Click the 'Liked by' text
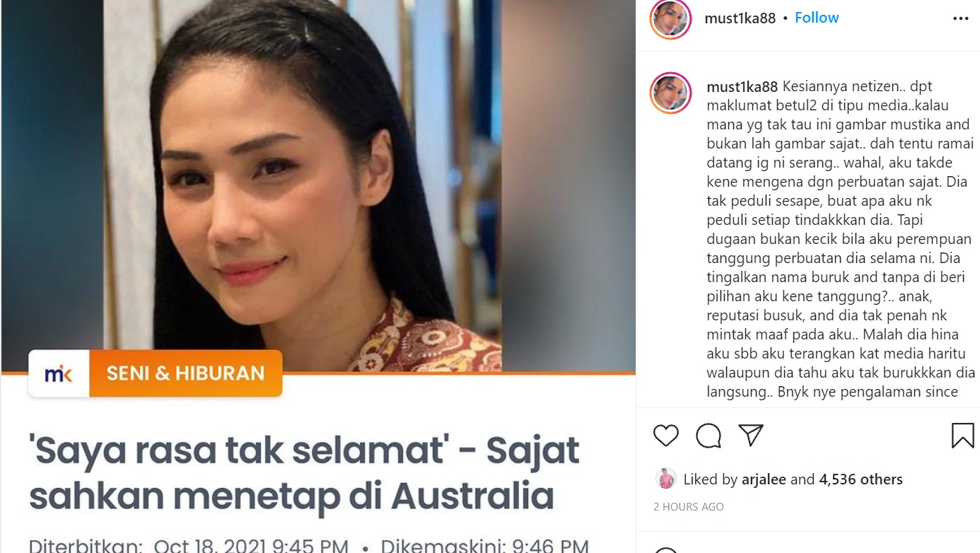The width and height of the screenshot is (980, 553). pos(711,479)
